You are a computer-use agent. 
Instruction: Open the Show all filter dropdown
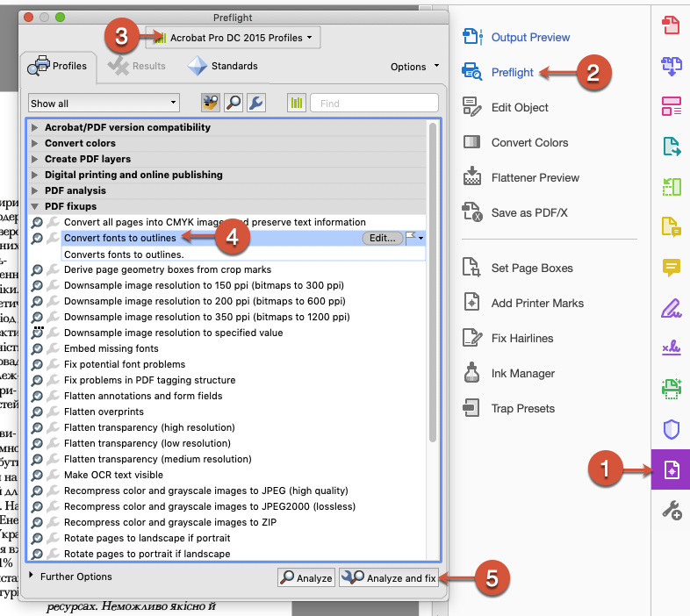(104, 104)
